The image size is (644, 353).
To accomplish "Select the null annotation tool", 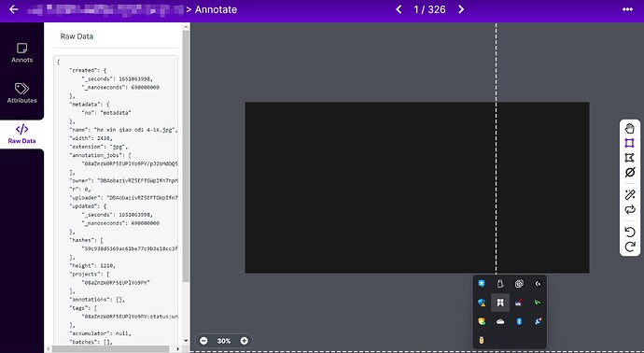I will 630,172.
